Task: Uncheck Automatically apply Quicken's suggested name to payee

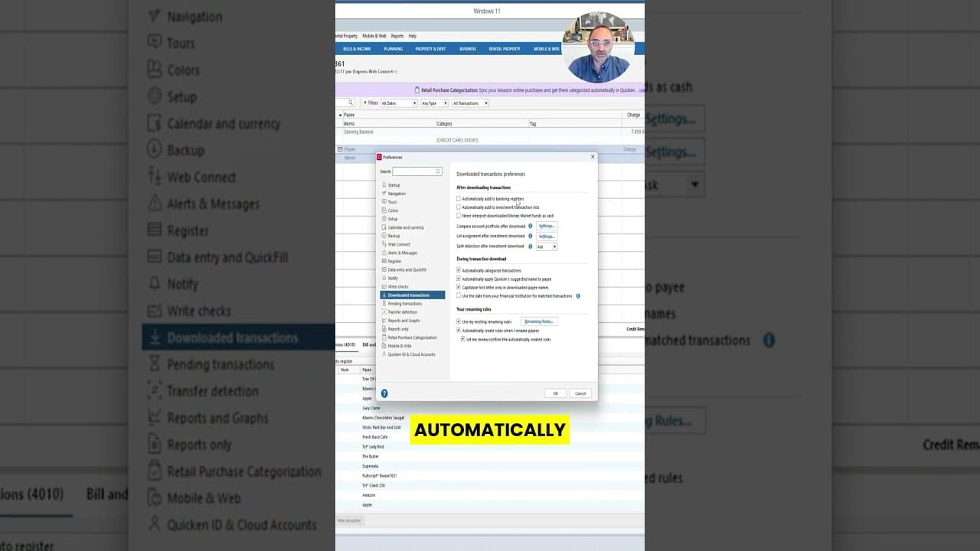Action: (459, 279)
